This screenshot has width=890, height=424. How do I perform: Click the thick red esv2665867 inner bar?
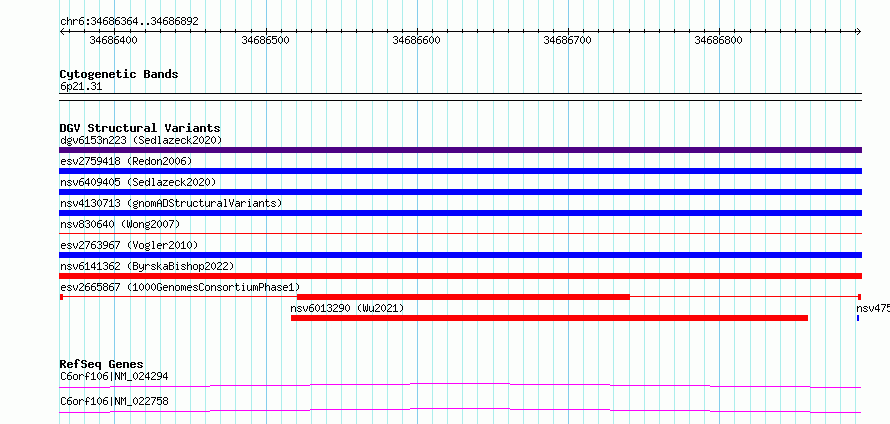(x=463, y=297)
